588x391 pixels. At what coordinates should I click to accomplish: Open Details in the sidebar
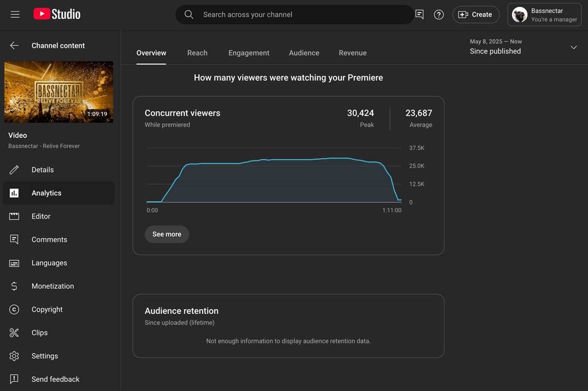58,170
